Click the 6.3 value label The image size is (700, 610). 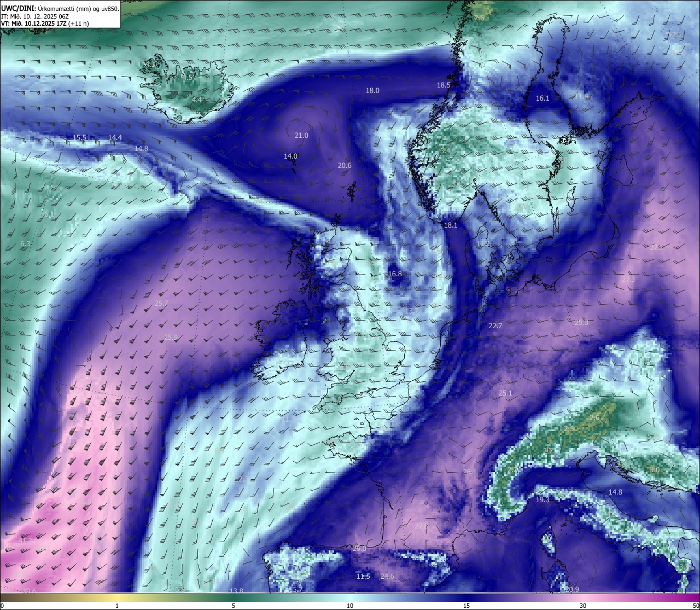coord(25,243)
